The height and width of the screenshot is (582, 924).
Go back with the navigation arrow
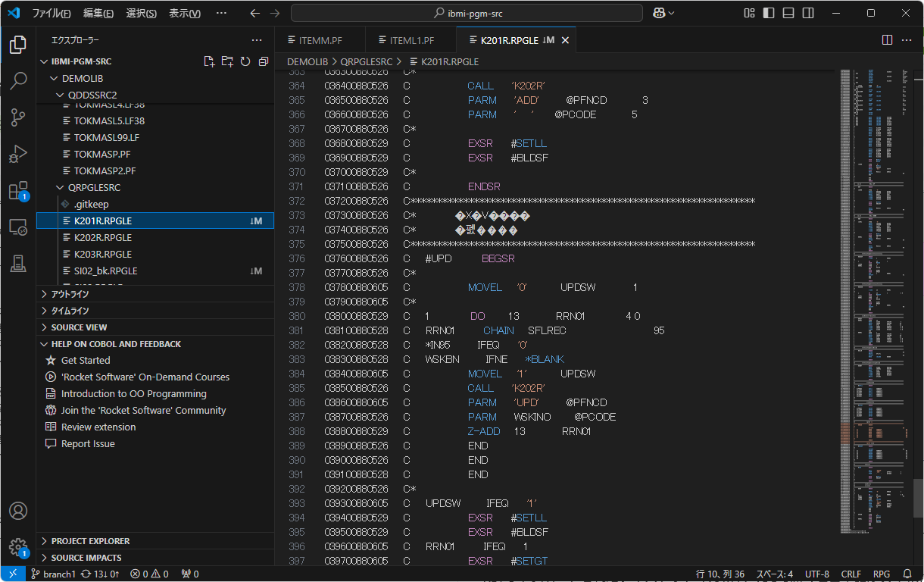(x=255, y=13)
